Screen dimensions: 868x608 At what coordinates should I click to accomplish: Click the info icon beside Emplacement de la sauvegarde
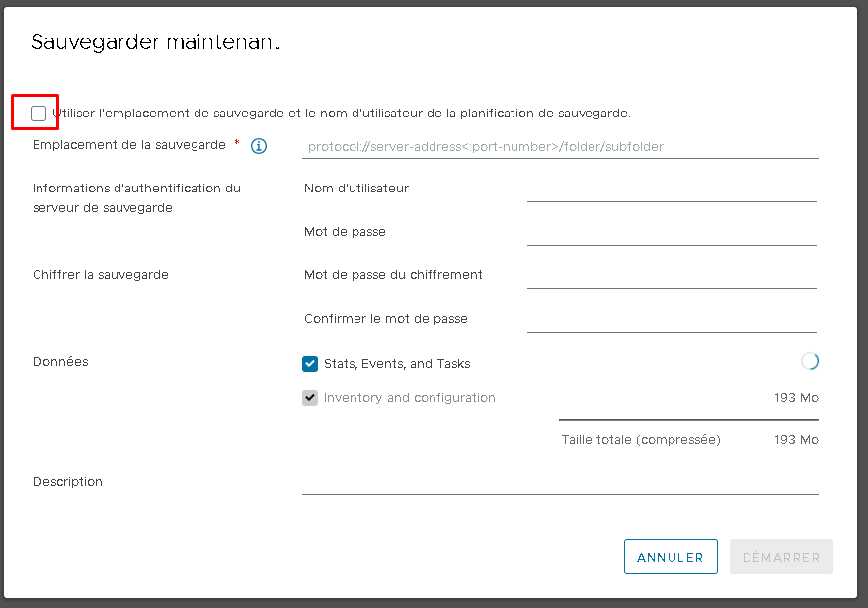tap(259, 146)
